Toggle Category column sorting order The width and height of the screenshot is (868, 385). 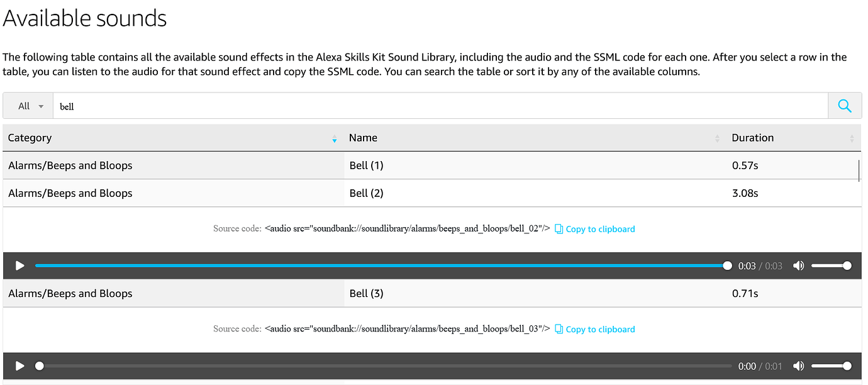click(334, 138)
